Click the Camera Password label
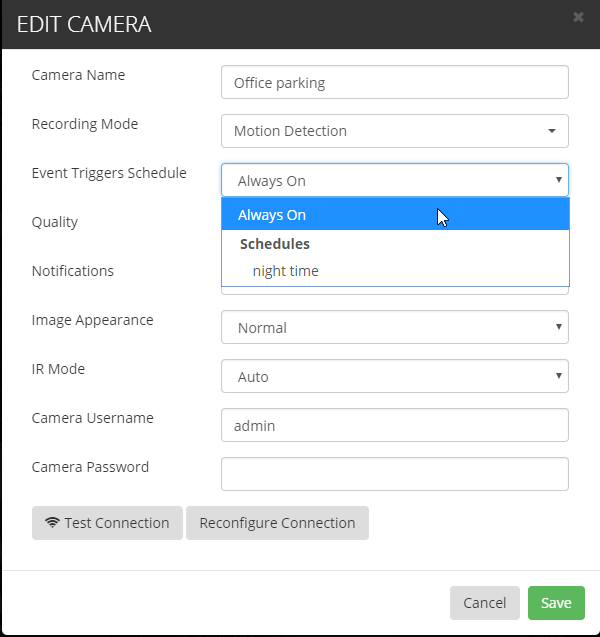600x637 pixels. tap(90, 467)
